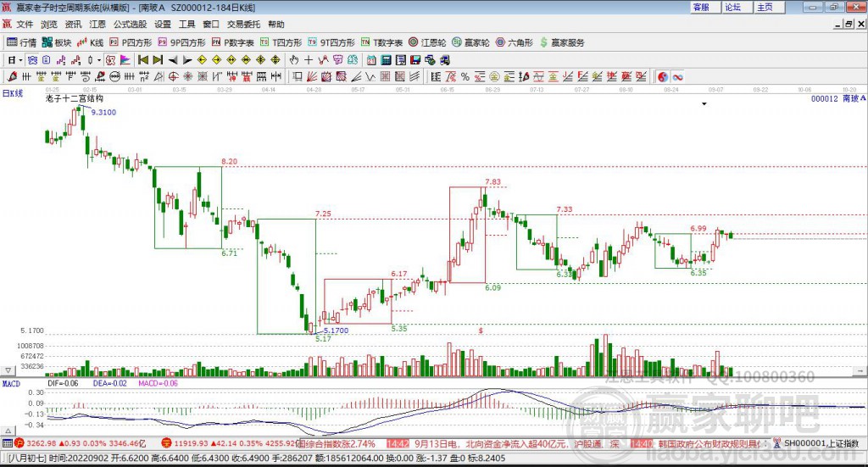Click the DIF=-0.06 readout
Image resolution: width=868 pixels, height=467 pixels.
63,383
